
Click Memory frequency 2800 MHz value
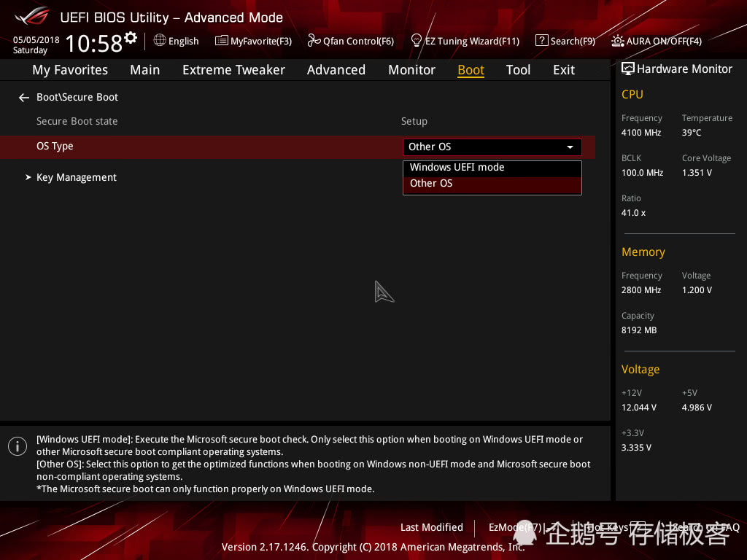640,290
